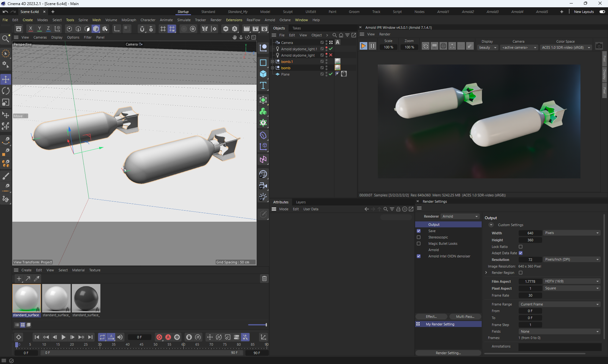Select the Move tool in left toolbar

click(x=6, y=79)
